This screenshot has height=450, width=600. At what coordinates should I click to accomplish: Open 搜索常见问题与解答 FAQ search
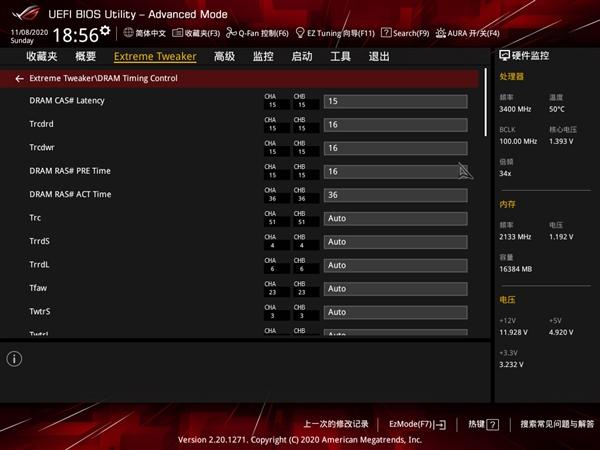[557, 424]
